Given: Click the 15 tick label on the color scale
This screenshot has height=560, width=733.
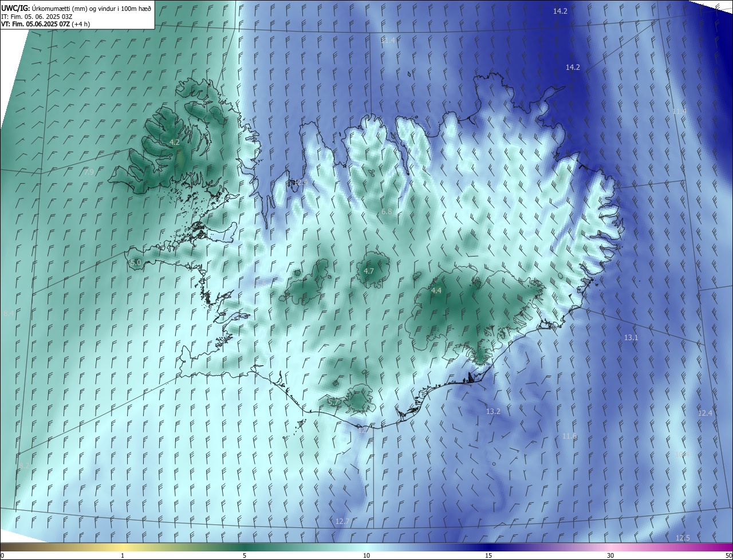Looking at the screenshot, I should (x=488, y=555).
